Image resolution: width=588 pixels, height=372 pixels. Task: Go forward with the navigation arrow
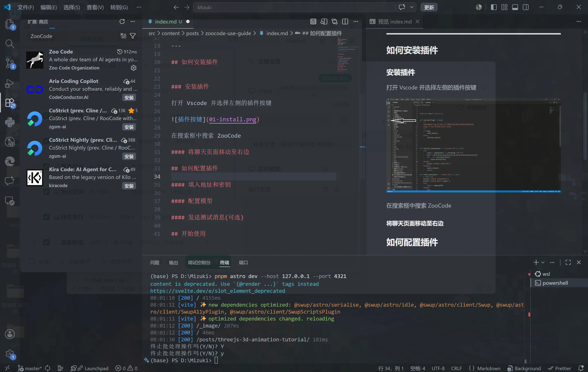tap(187, 7)
